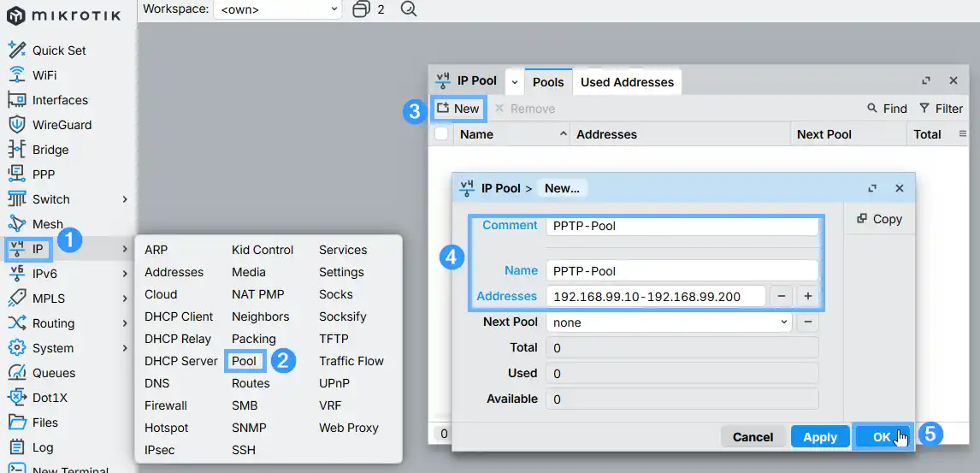Add an address range with plus button
Viewport: 980px width, 473px height.
[x=807, y=296]
